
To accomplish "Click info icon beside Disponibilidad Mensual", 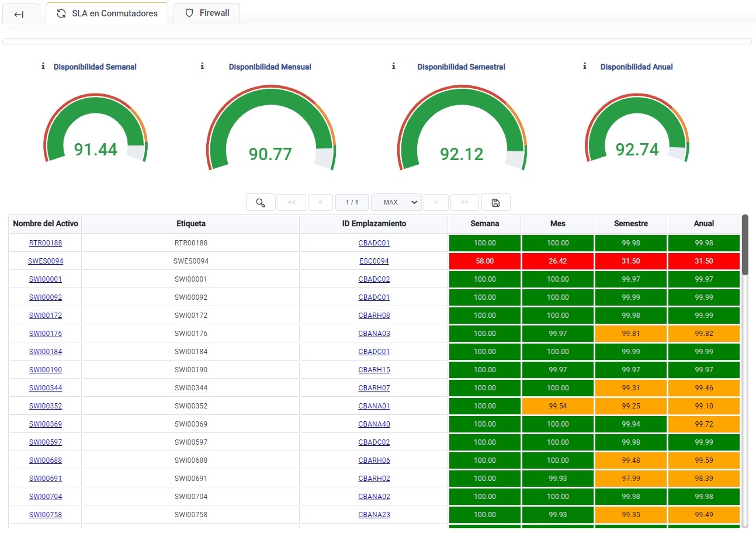I will tap(202, 67).
